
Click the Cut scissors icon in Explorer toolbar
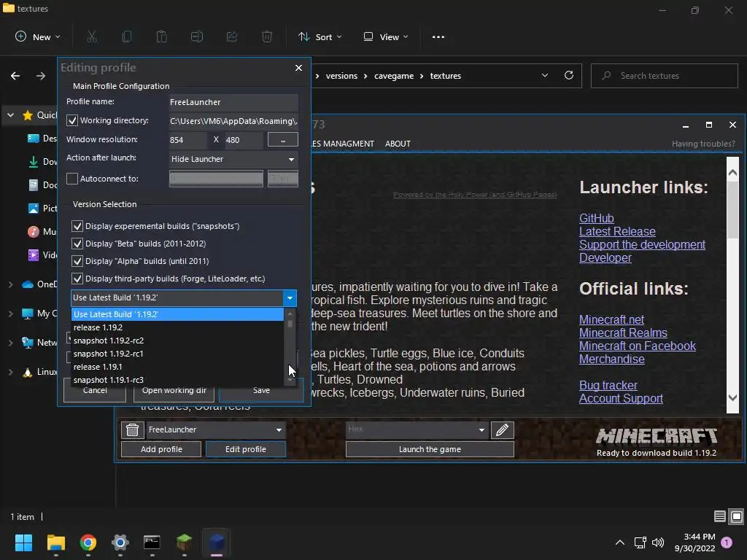[92, 36]
